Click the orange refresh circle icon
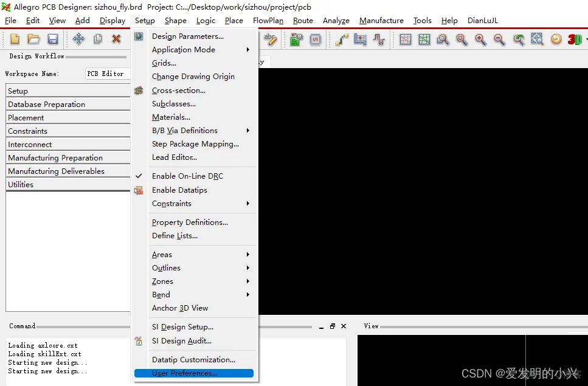 [x=556, y=40]
